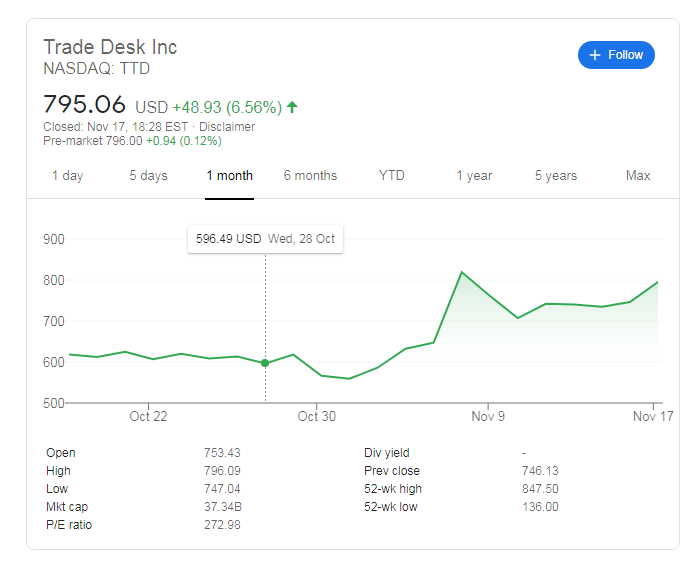Click the NASDAQ: TTD ticker text
This screenshot has width=697, height=565.
[x=96, y=68]
